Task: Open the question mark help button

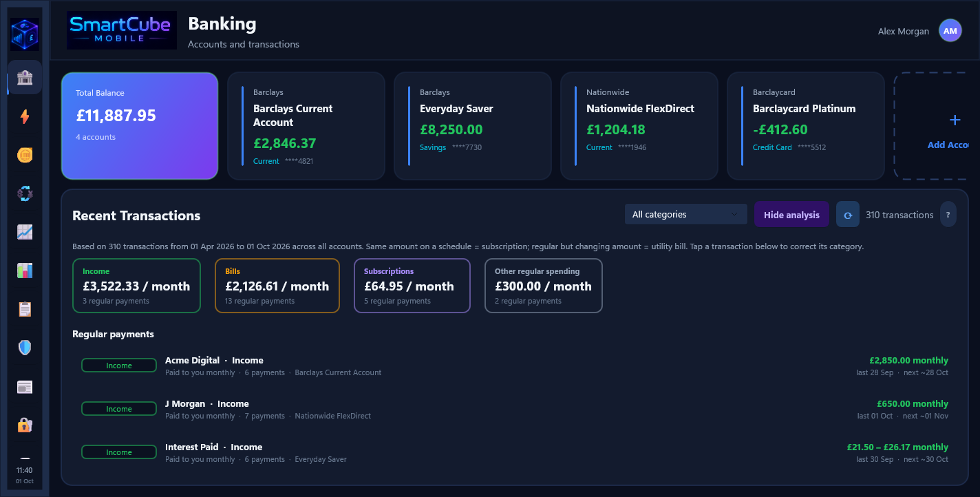Action: coord(948,215)
